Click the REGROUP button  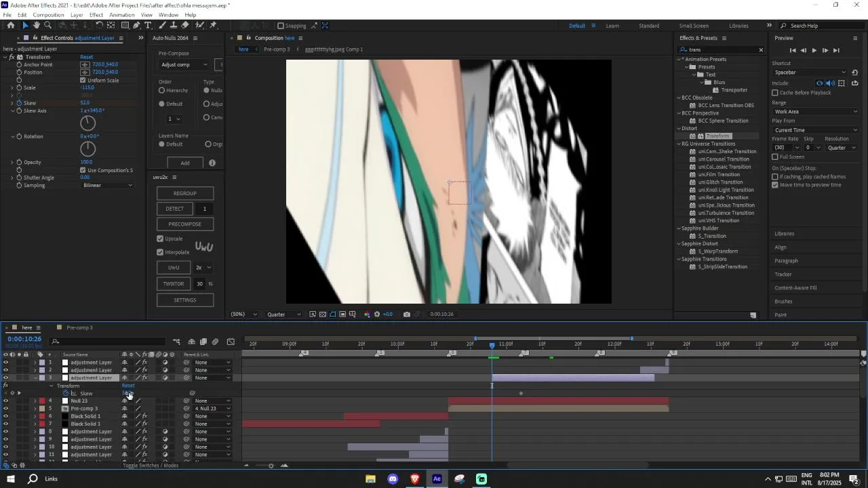185,194
